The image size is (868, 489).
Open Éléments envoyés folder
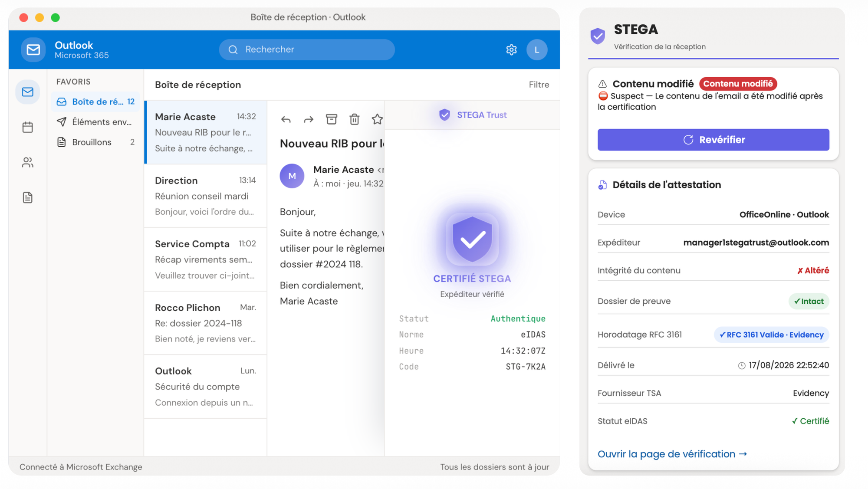pyautogui.click(x=95, y=122)
